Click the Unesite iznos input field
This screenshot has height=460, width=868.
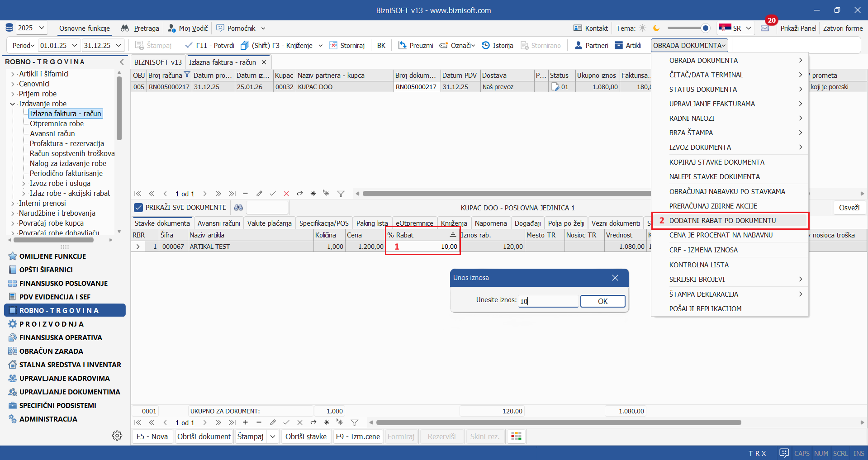(548, 301)
